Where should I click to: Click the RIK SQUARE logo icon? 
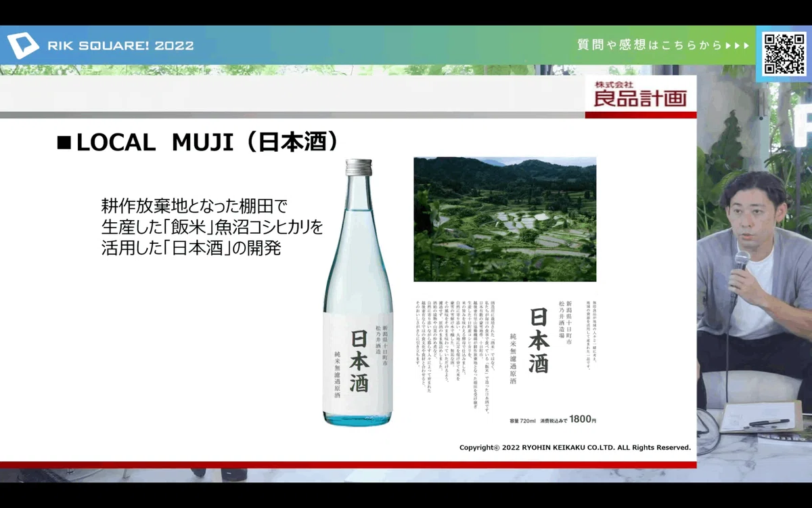click(22, 45)
